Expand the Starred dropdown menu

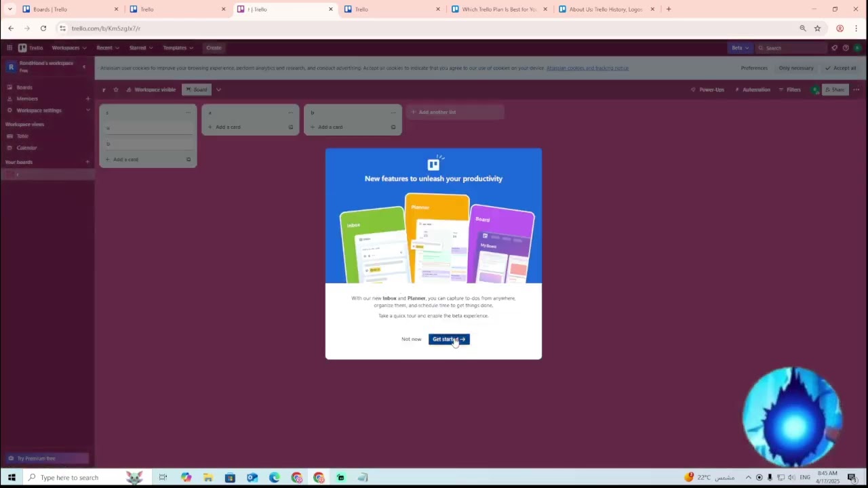click(x=141, y=48)
